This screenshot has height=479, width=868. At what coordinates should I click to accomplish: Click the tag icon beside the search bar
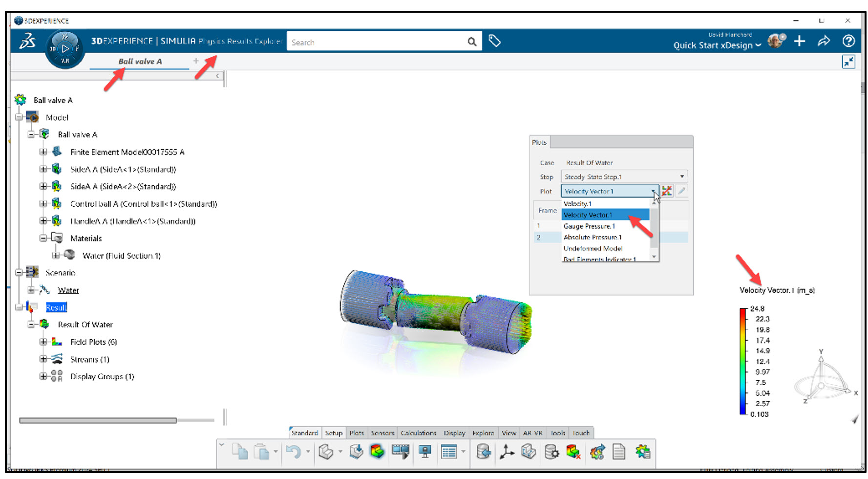pyautogui.click(x=495, y=41)
